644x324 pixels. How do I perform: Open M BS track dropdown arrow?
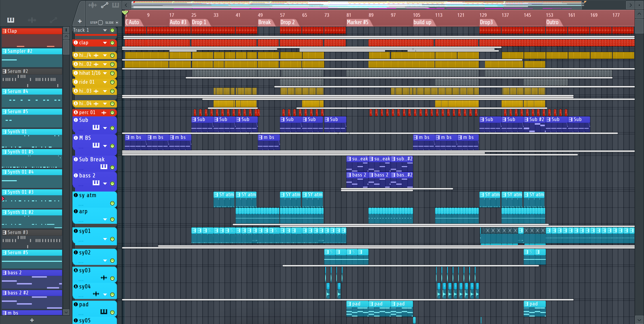[105, 146]
